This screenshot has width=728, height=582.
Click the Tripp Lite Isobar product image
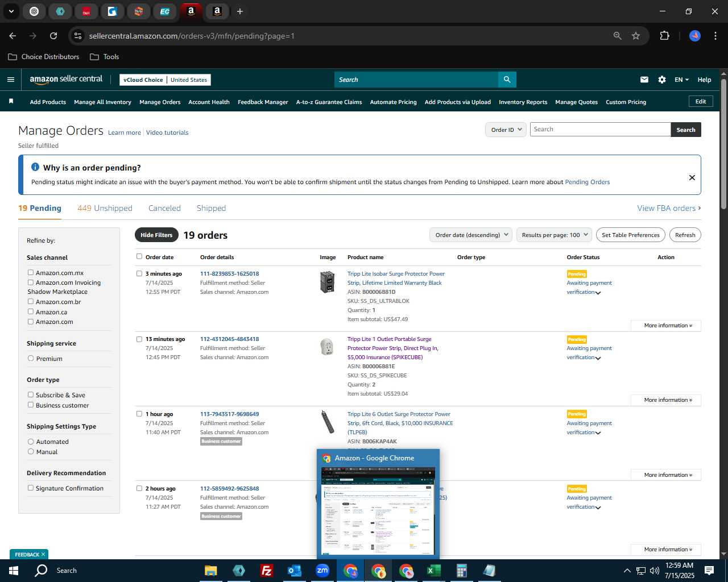[327, 282]
